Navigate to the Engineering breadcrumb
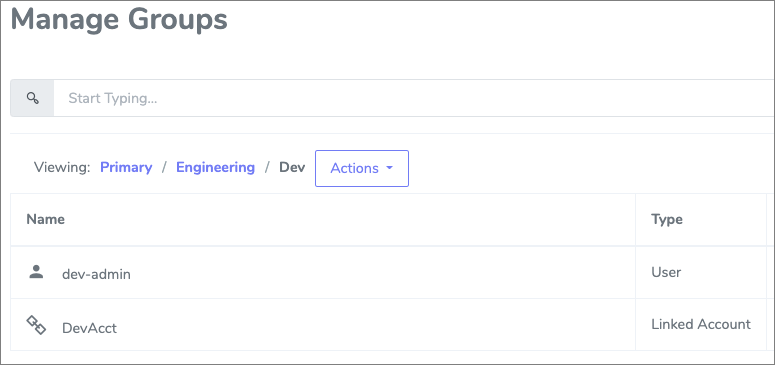This screenshot has width=775, height=365. [215, 167]
